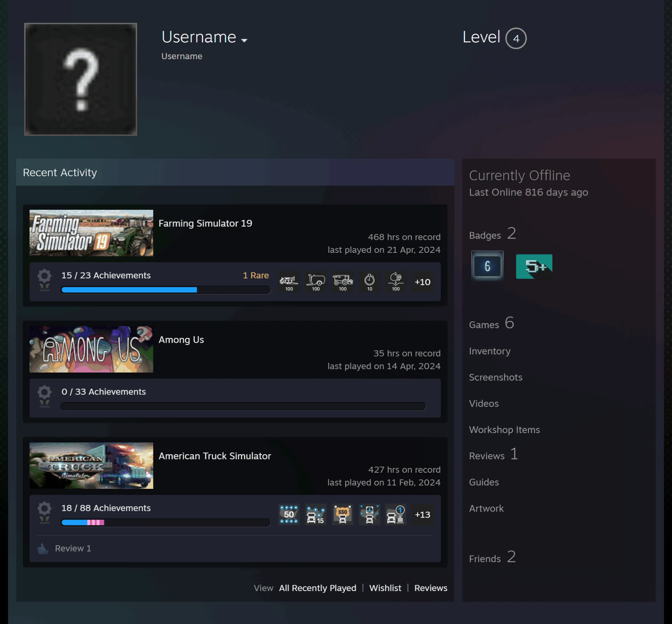Open the Badges 2 section
672x624 pixels.
[492, 234]
